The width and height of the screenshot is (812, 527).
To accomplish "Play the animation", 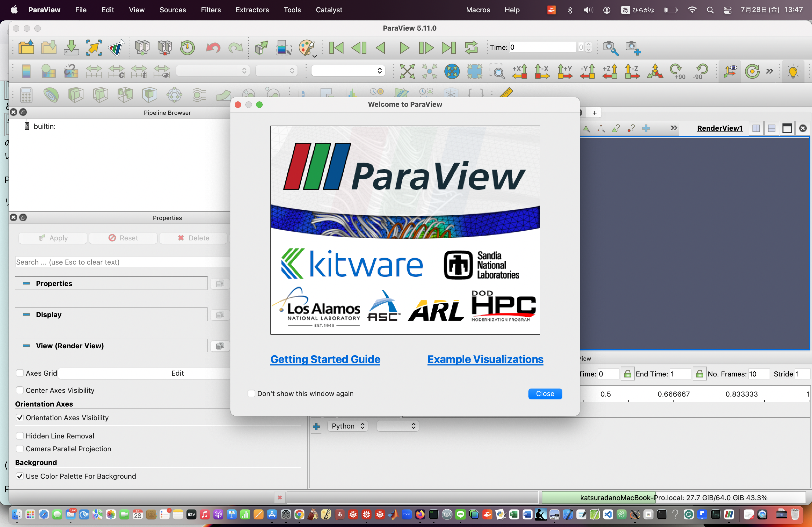I will [404, 48].
